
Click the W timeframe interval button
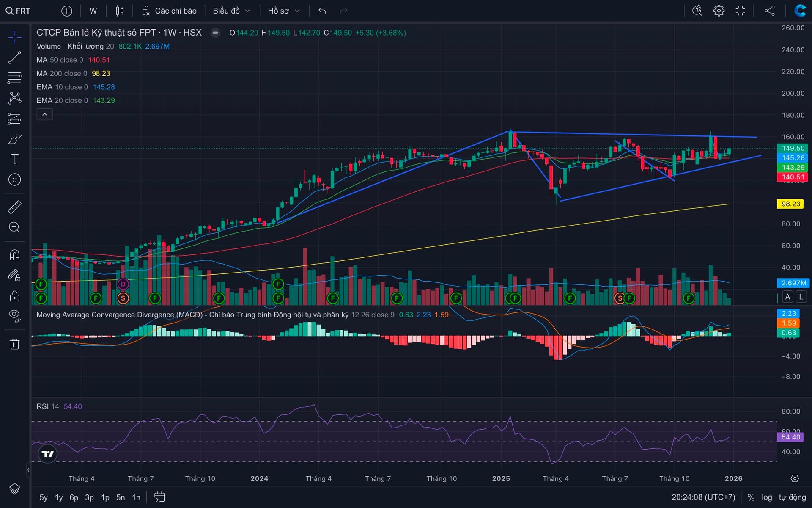click(93, 11)
